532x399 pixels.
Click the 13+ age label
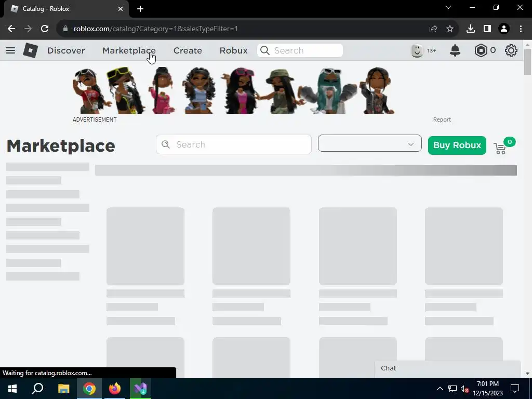[432, 50]
